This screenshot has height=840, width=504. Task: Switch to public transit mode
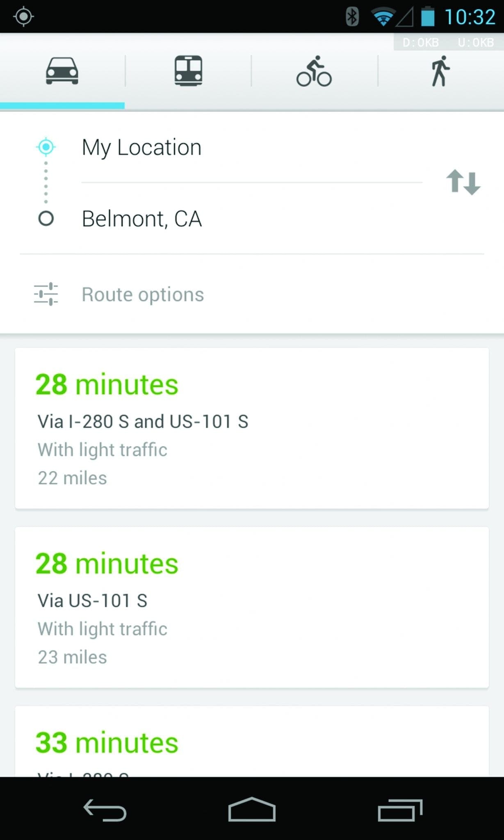tap(188, 71)
